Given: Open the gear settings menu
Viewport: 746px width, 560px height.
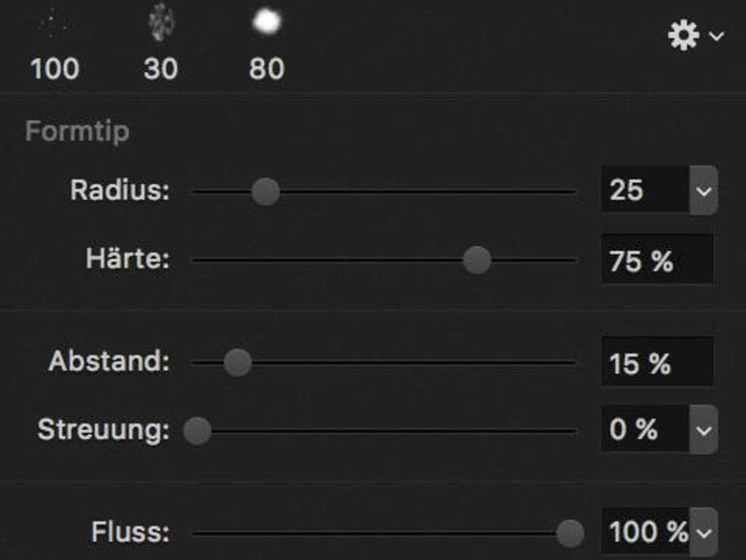Looking at the screenshot, I should pyautogui.click(x=685, y=37).
